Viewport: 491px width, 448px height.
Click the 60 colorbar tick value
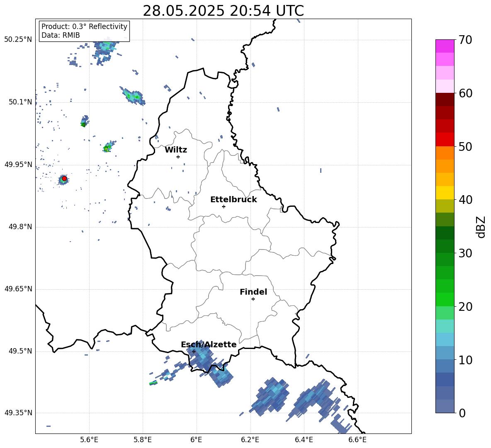click(x=465, y=93)
